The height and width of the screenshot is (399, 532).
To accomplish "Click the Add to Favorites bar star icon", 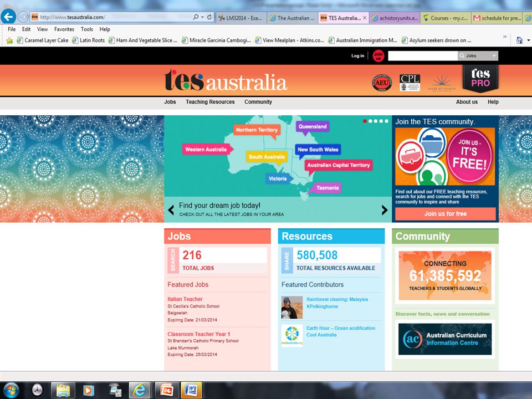I will coord(9,40).
